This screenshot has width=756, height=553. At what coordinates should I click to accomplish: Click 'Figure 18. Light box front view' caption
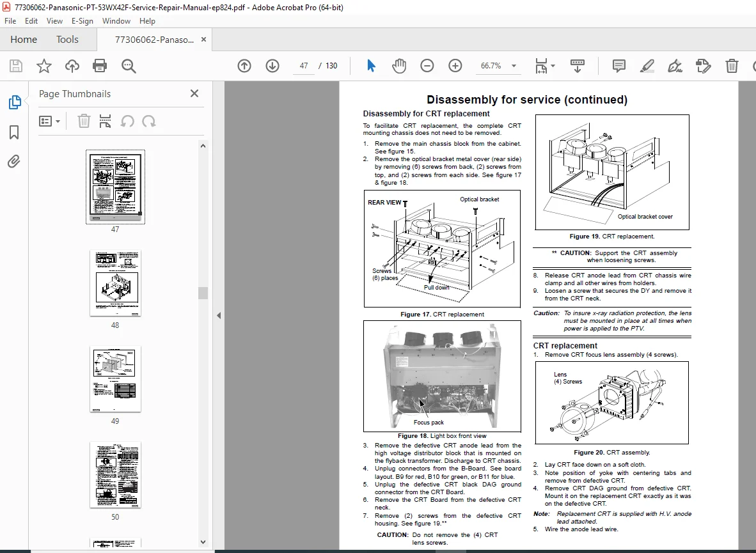[x=442, y=436]
